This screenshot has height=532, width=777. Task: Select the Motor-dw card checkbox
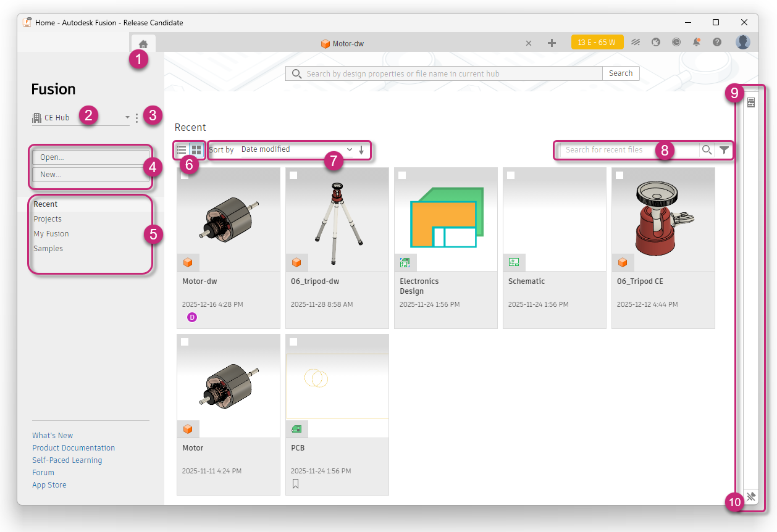(185, 175)
